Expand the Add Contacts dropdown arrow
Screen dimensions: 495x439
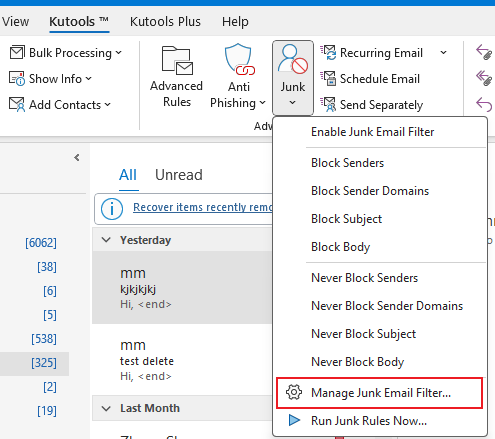(x=107, y=105)
